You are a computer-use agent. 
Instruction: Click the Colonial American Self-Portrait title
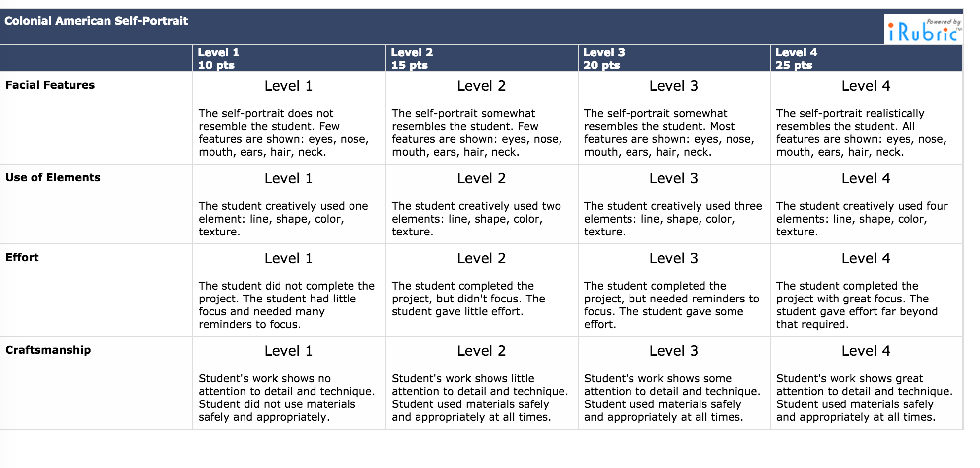pyautogui.click(x=96, y=21)
